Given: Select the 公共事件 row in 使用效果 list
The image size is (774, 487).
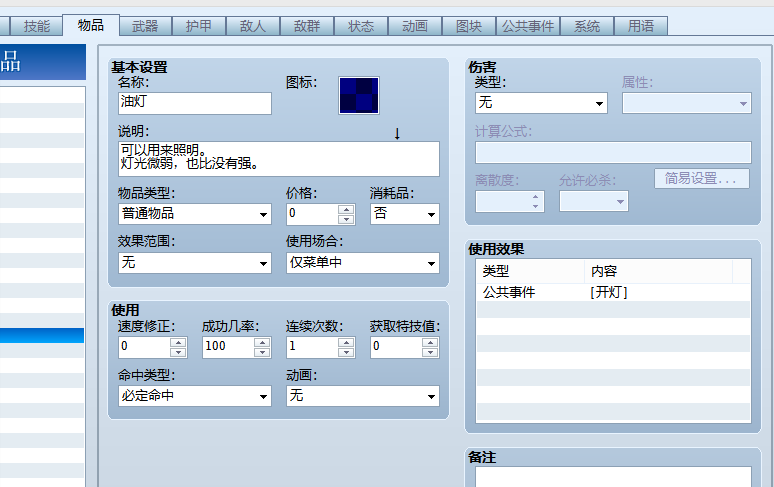Looking at the screenshot, I should point(613,292).
